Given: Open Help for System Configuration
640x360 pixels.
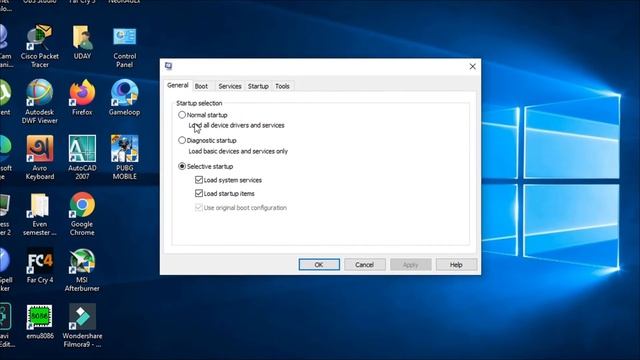Looking at the screenshot, I should [456, 264].
